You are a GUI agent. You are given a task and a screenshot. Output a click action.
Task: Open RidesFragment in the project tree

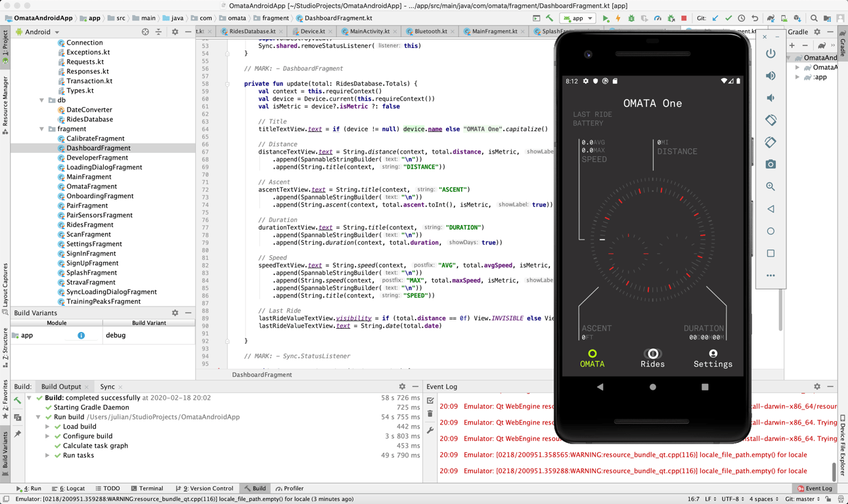pos(89,225)
